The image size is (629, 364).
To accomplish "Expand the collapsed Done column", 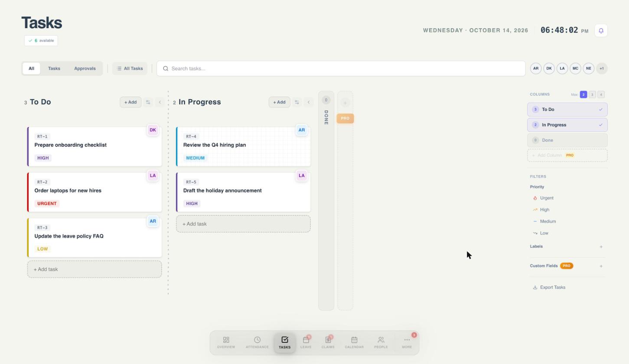I will (326, 201).
